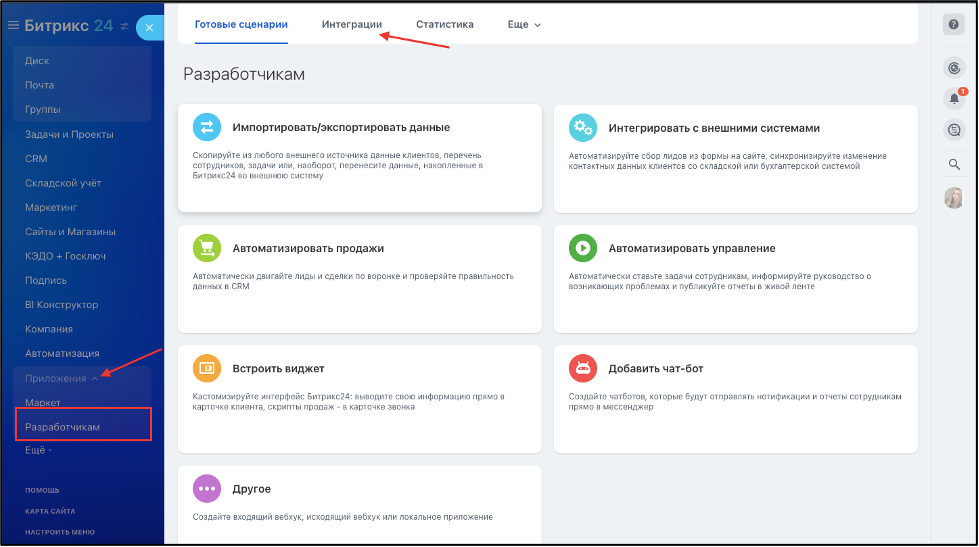Go to Маркетинг in the sidebar
979x547 pixels.
pyautogui.click(x=51, y=207)
